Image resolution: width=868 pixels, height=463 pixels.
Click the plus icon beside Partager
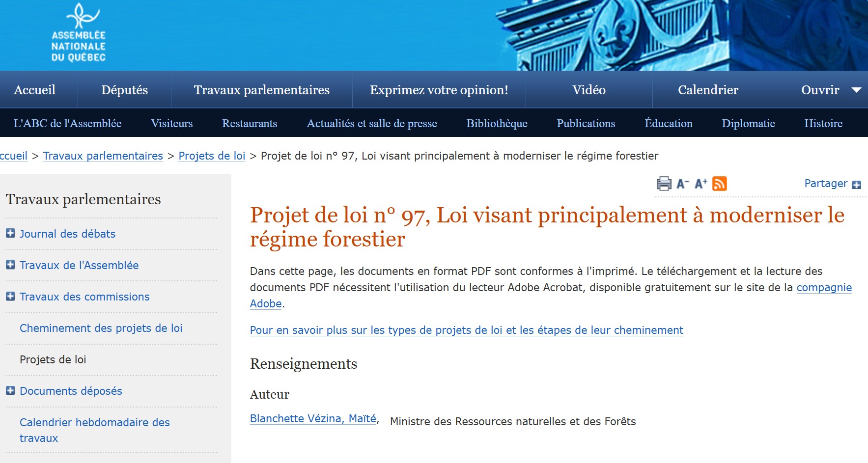pos(856,185)
